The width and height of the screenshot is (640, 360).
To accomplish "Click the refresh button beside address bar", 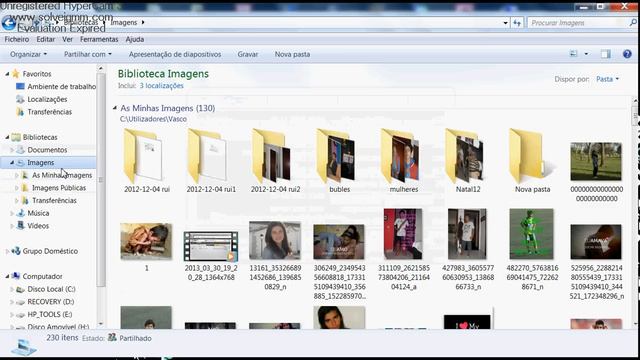I will tap(517, 23).
